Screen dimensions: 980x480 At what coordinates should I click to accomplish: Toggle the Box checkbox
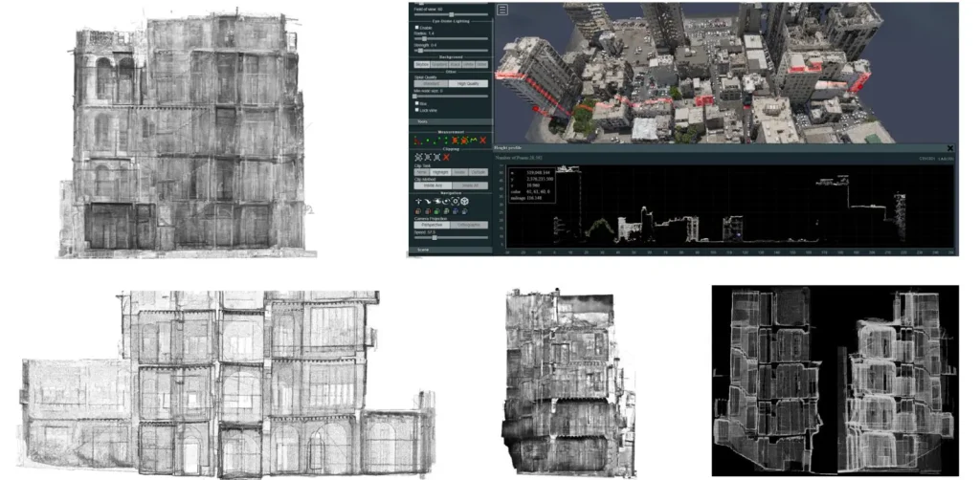[416, 104]
